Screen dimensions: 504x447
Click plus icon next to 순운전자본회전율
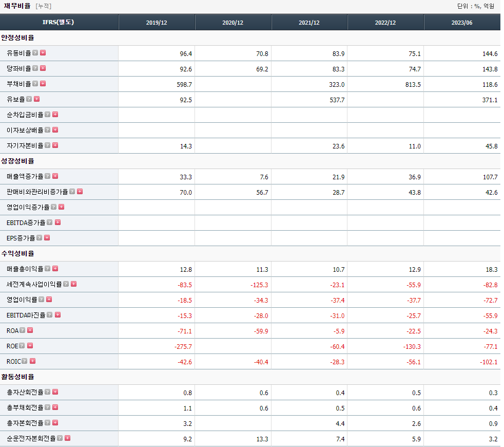pos(68,438)
